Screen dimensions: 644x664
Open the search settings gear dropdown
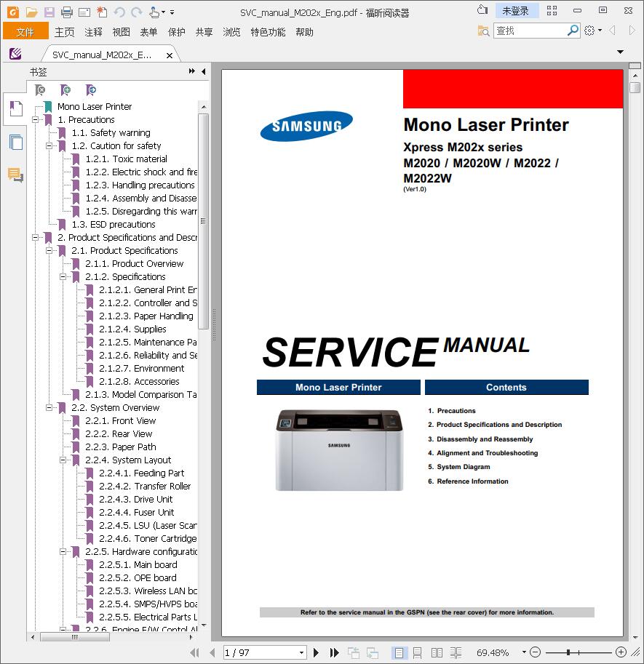pos(593,31)
